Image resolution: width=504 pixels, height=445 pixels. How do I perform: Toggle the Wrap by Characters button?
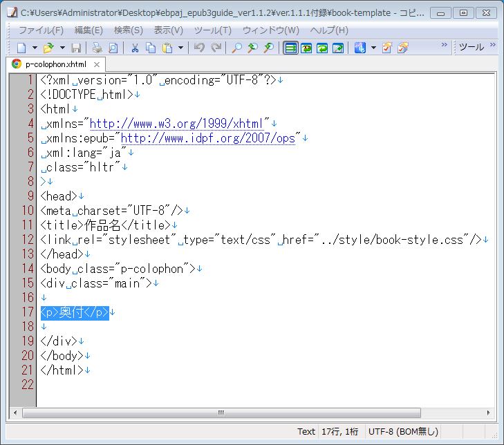[x=306, y=48]
